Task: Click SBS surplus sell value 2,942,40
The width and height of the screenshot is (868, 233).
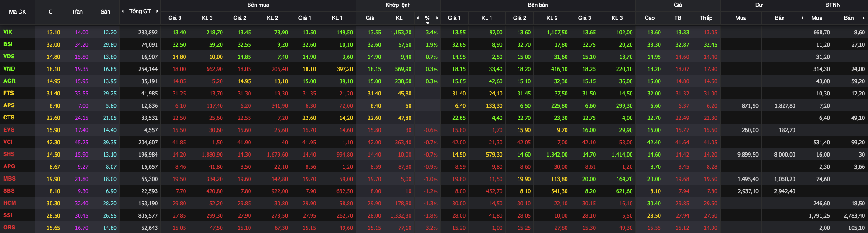Action: click(785, 191)
